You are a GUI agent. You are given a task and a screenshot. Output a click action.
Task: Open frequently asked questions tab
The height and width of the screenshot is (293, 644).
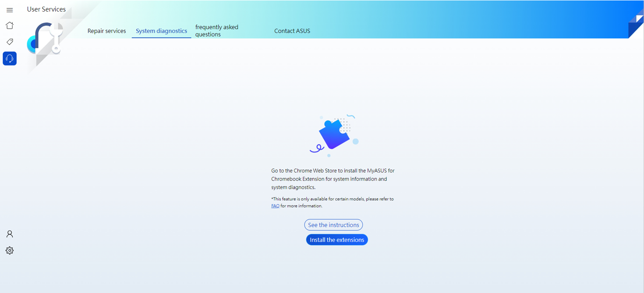217,31
